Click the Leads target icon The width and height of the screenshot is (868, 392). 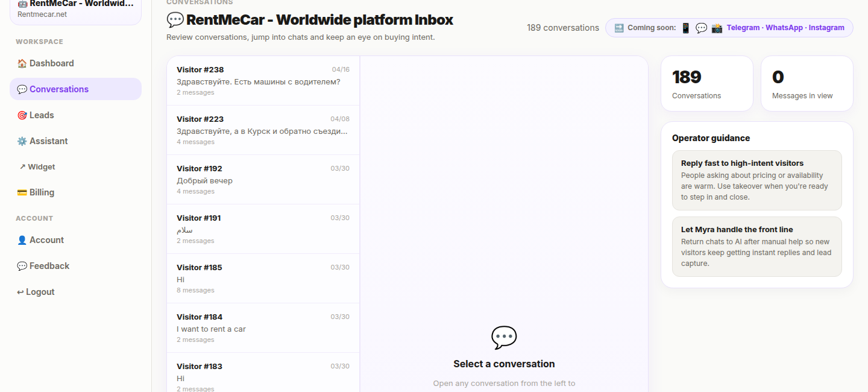click(x=22, y=115)
